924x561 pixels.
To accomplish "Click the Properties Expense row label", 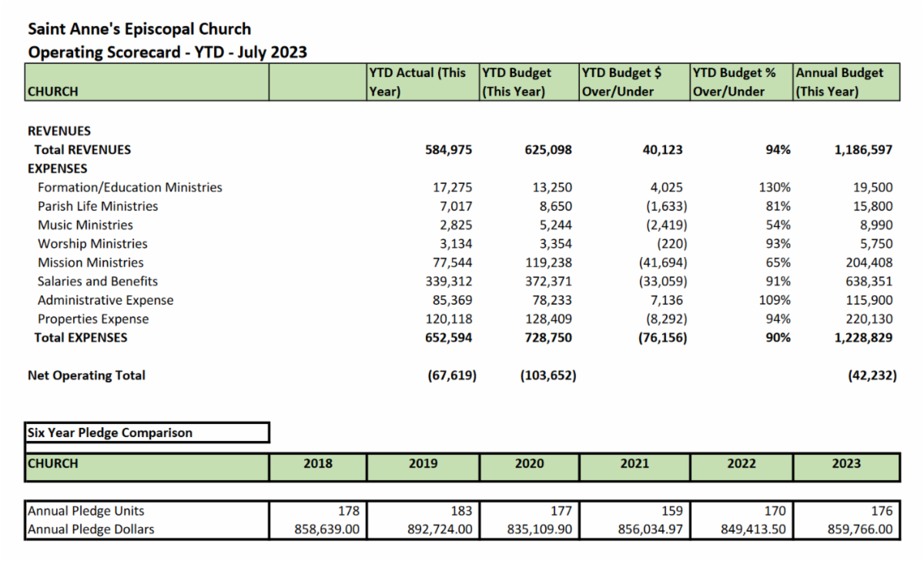I will 93,319.
